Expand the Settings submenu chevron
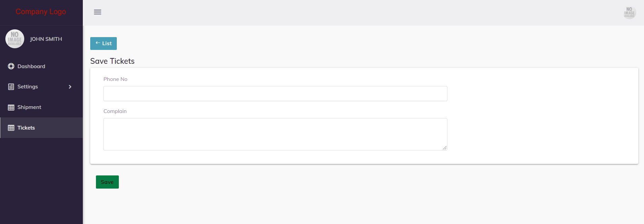Viewport: 644px width, 224px height. (x=70, y=87)
